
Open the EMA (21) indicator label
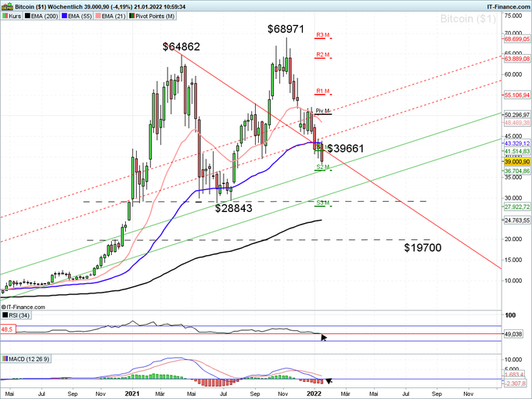110,16
